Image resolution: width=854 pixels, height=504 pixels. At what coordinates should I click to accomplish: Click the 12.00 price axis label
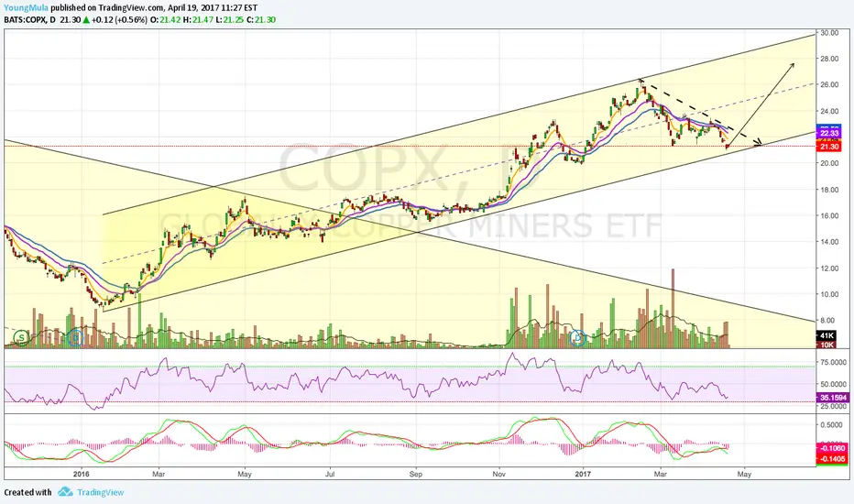[829, 268]
